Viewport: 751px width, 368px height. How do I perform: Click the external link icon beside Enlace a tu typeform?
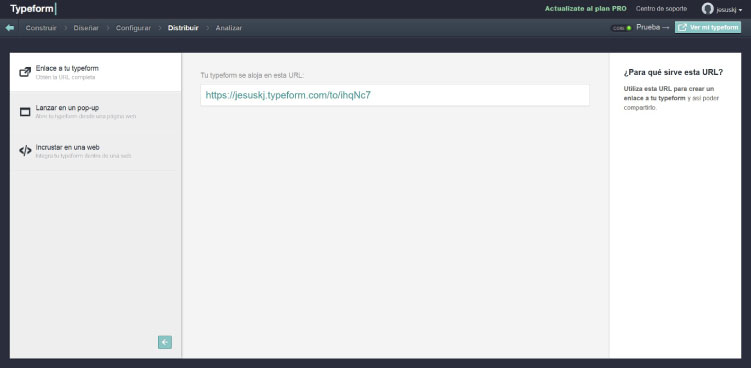[25, 72]
